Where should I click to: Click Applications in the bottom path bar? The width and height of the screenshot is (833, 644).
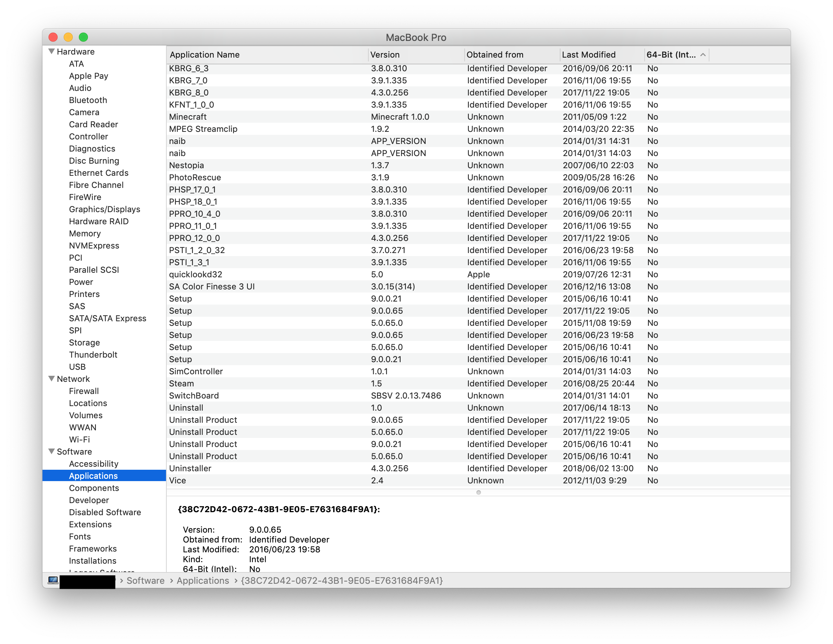point(203,581)
